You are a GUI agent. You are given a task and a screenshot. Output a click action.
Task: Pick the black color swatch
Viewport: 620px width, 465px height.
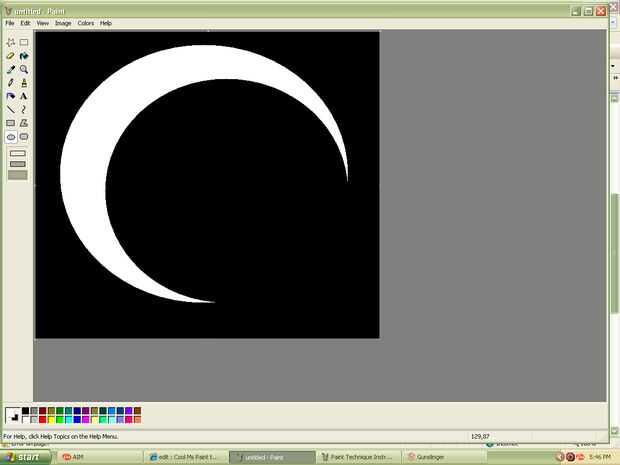coord(25,411)
